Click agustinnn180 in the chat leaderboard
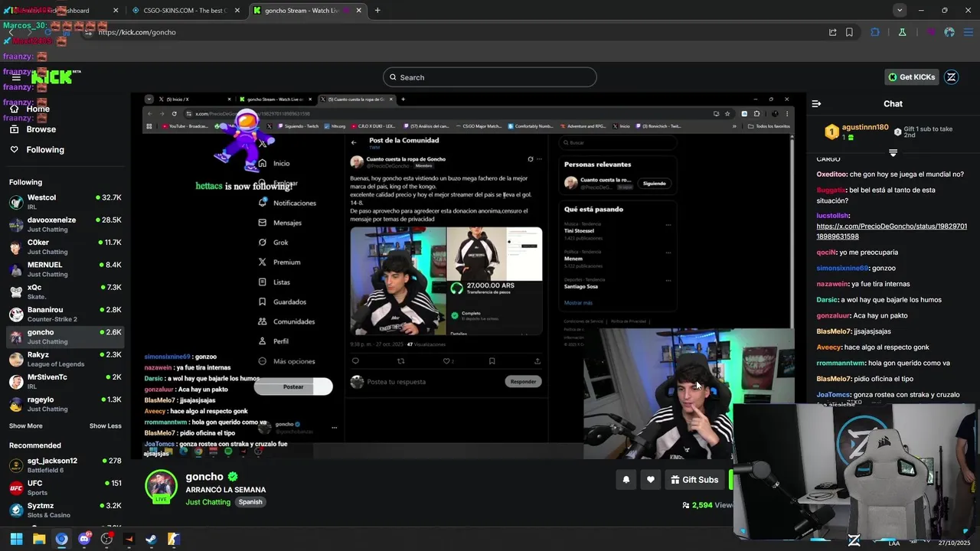Screen dimensions: 980x551 [865, 128]
